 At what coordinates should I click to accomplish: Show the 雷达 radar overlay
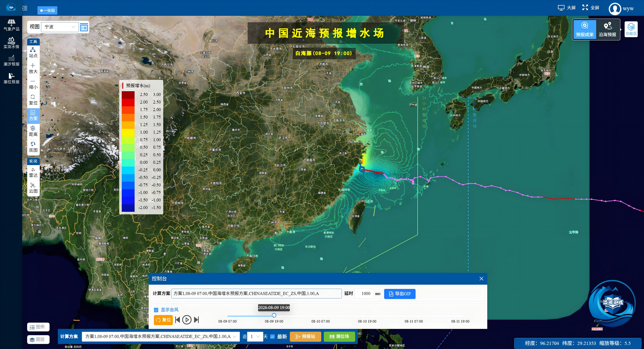(x=33, y=172)
